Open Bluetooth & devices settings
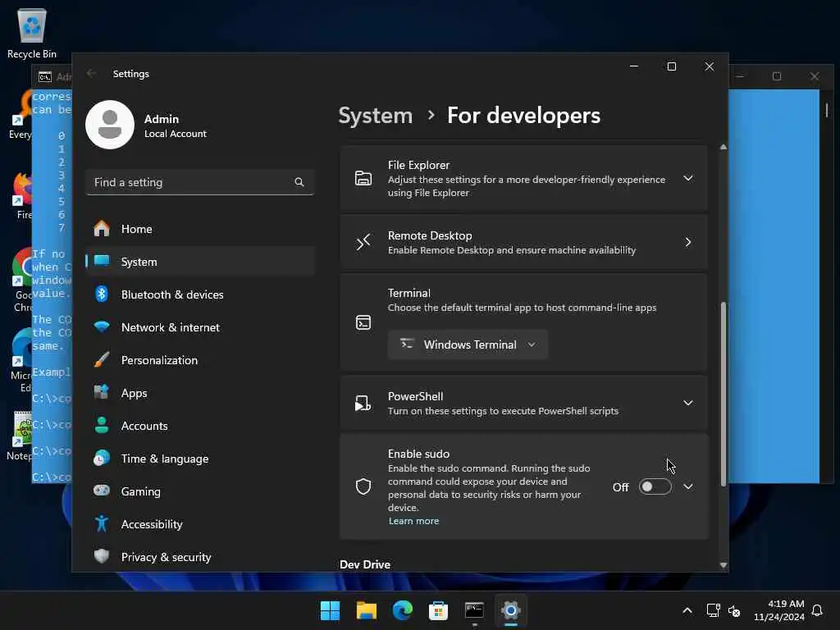 pyautogui.click(x=200, y=294)
